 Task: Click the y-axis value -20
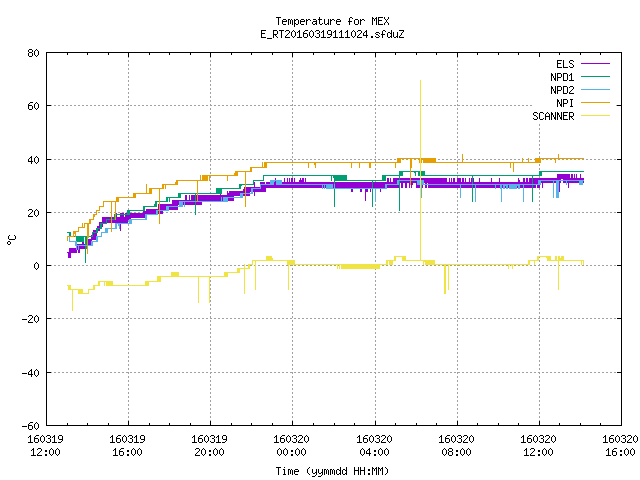(31, 319)
